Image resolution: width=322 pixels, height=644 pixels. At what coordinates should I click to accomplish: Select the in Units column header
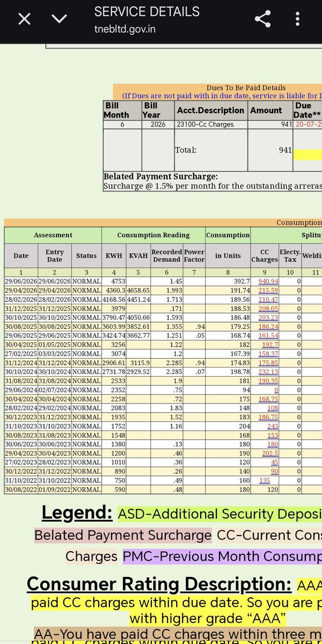[x=228, y=255]
